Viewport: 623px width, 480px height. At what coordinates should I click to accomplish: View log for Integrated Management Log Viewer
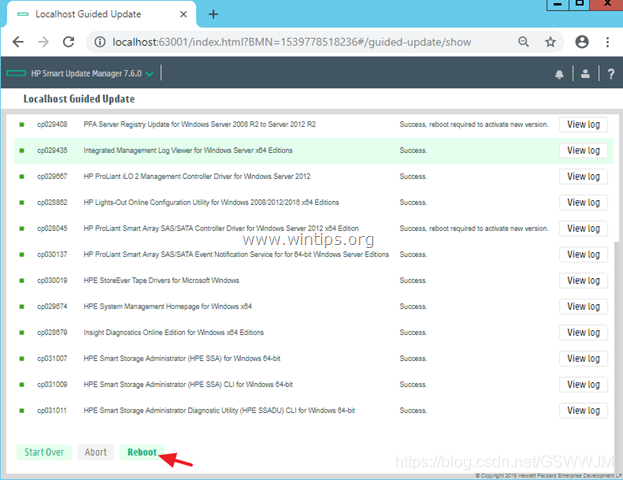[583, 151]
